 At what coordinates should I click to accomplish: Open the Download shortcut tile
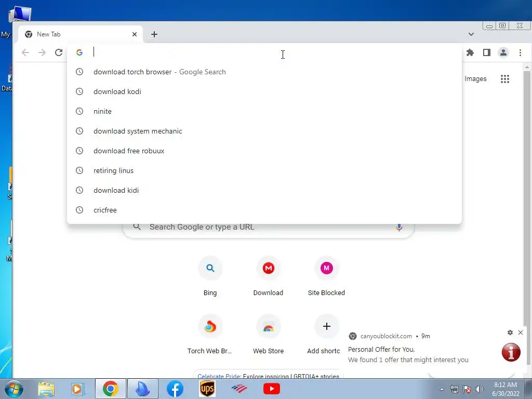[268, 276]
